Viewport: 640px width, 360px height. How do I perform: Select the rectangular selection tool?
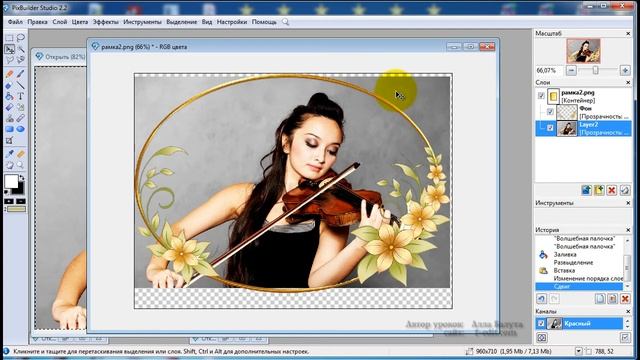pyautogui.click(x=9, y=38)
